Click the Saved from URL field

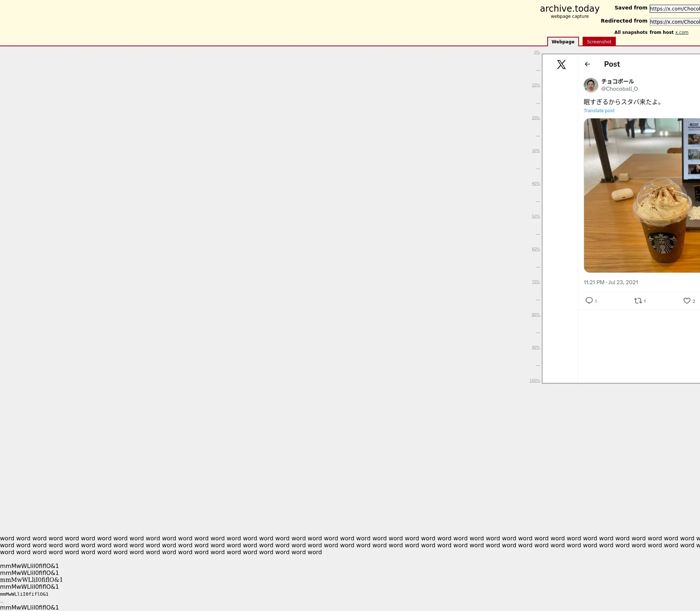[x=674, y=9]
